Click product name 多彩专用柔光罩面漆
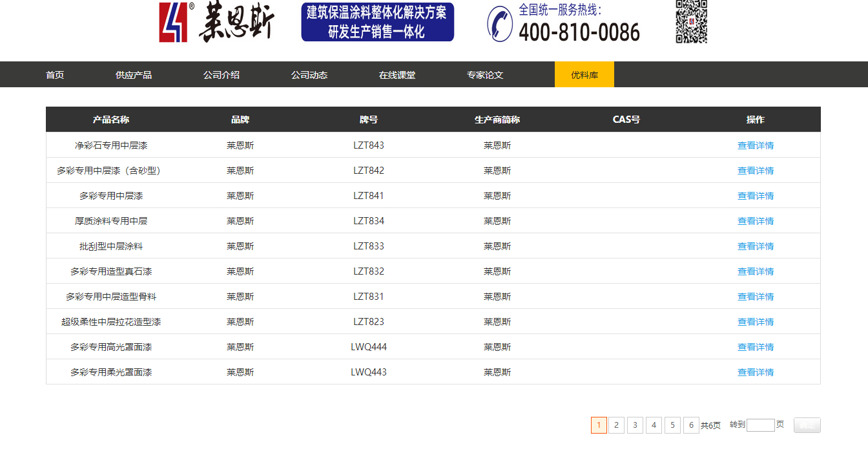Screen dimensions: 868x453 pos(111,372)
